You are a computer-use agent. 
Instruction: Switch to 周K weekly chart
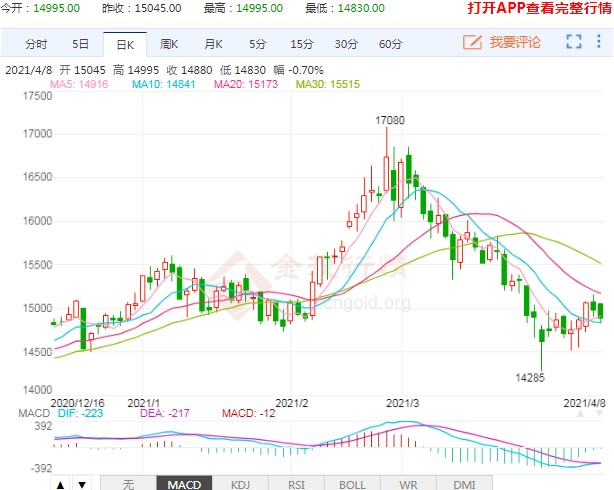168,45
